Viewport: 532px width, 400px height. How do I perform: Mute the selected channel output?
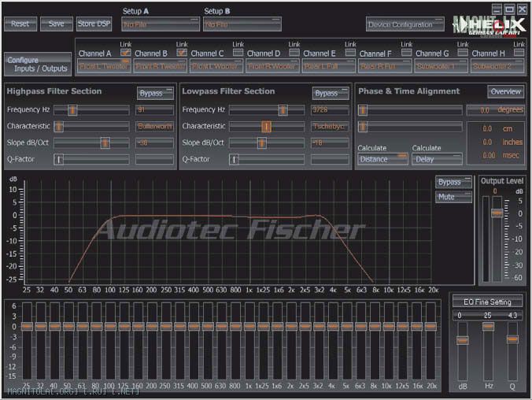453,197
